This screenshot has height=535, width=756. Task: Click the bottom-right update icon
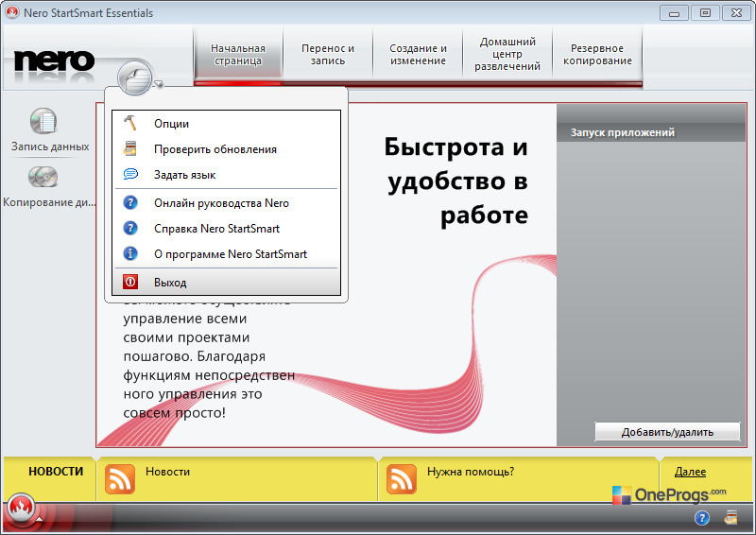(730, 517)
